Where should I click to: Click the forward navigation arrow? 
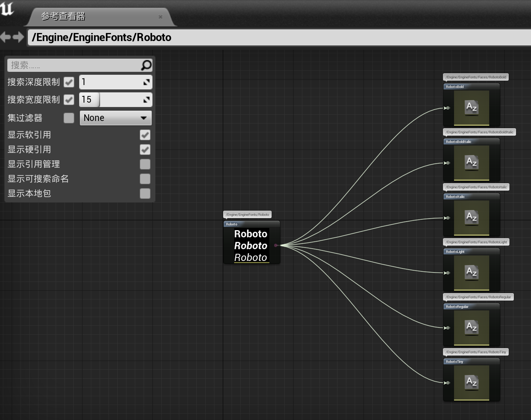tap(18, 37)
